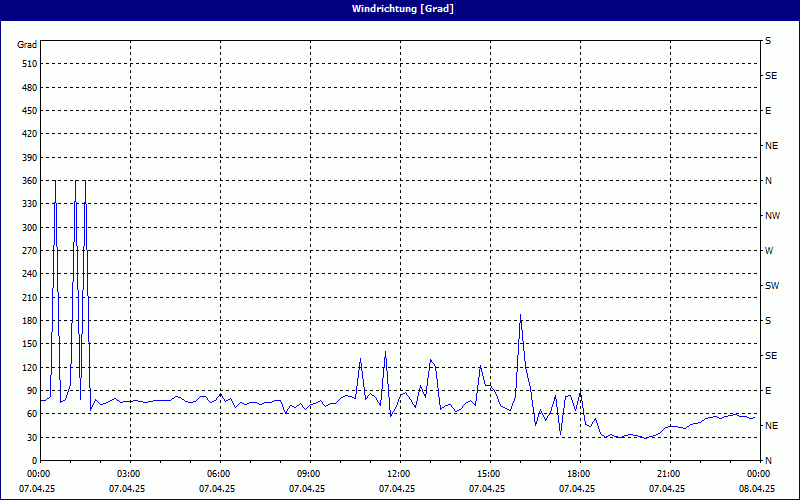The width and height of the screenshot is (800, 500).
Task: Click the 18:00 time axis label
Action: 579,474
